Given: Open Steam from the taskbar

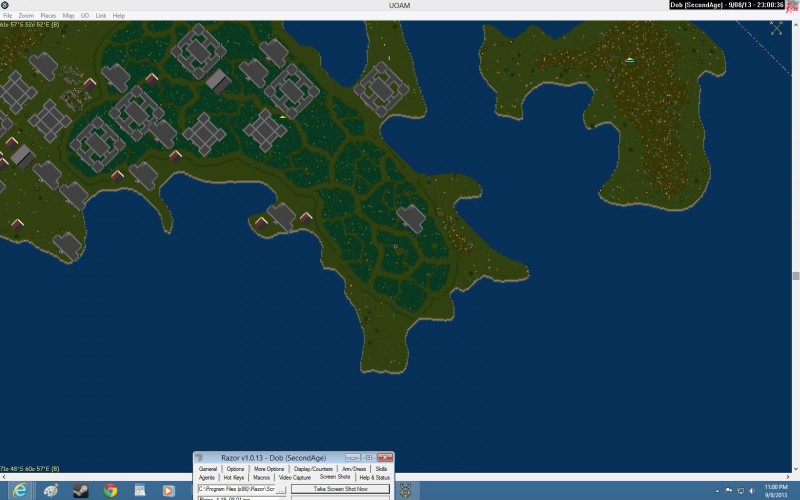Looking at the screenshot, I should click(80, 490).
